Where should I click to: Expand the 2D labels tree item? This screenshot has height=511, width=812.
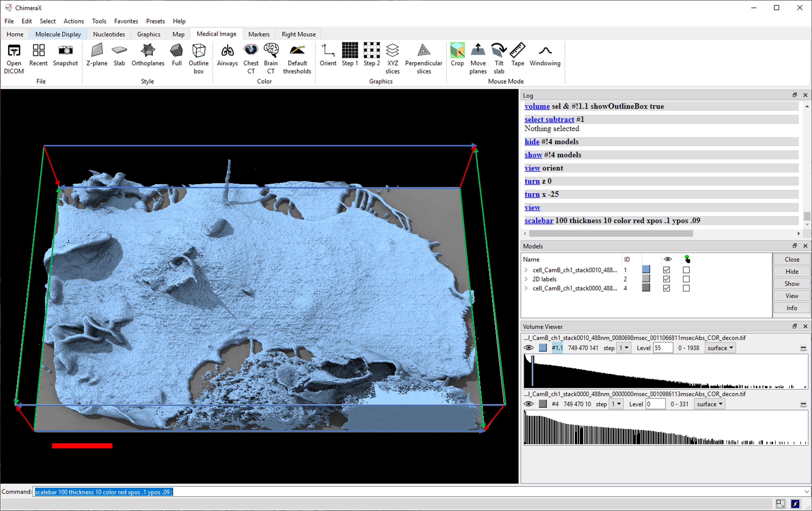click(x=526, y=279)
